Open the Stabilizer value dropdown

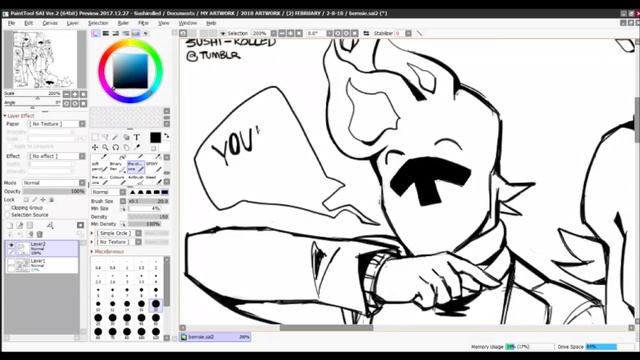408,33
